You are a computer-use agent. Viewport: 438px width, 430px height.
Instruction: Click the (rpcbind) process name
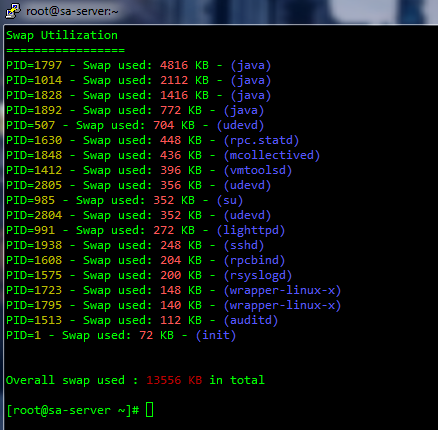[254, 260]
